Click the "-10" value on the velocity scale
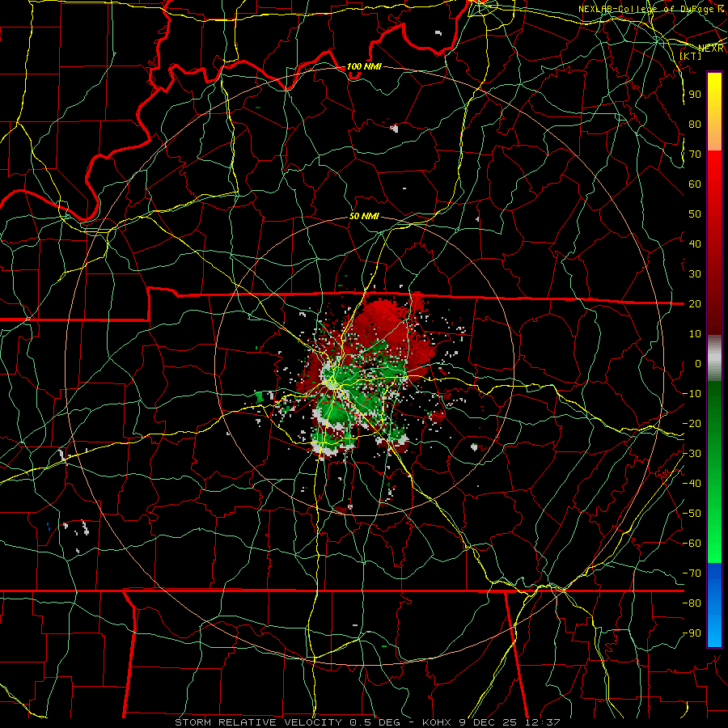Image resolution: width=728 pixels, height=728 pixels. click(692, 394)
